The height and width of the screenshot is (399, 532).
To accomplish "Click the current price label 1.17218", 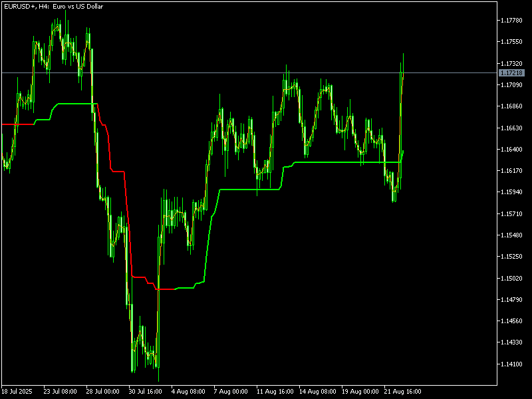I will (x=511, y=73).
